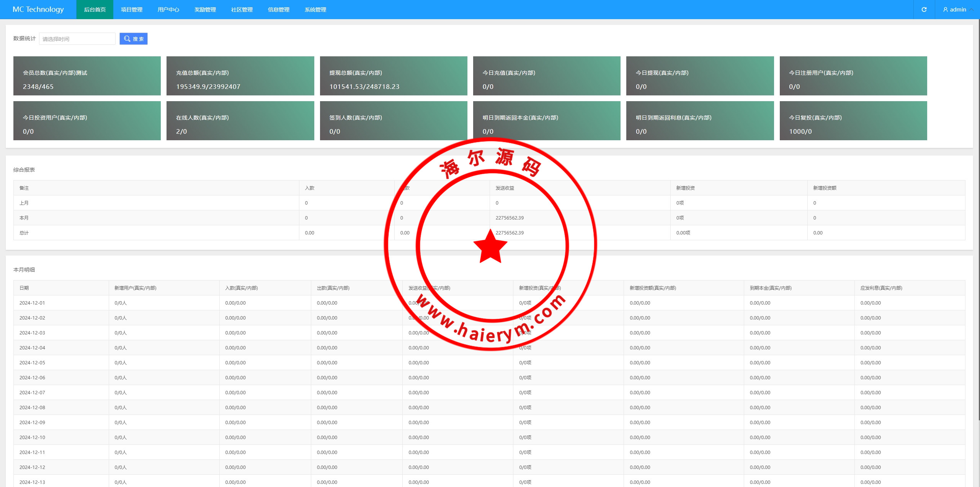980x487 pixels.
Task: Open the 系统管理 menu
Action: (x=315, y=10)
